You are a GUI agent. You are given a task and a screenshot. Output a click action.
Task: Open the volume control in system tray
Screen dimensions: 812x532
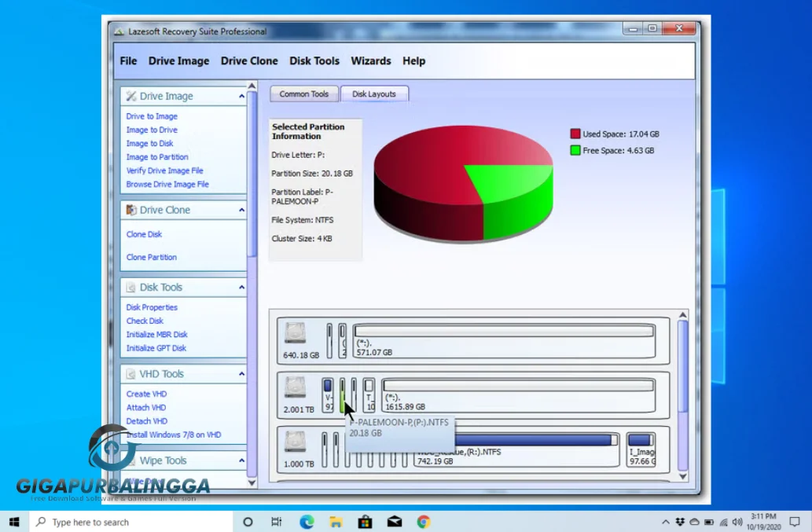point(737,522)
